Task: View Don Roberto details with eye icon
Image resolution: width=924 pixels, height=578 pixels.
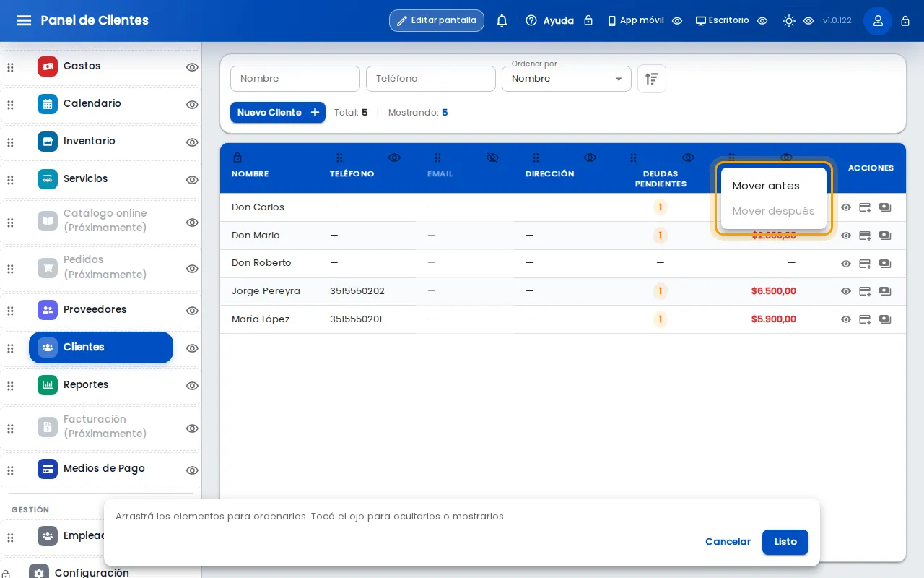Action: click(x=846, y=264)
